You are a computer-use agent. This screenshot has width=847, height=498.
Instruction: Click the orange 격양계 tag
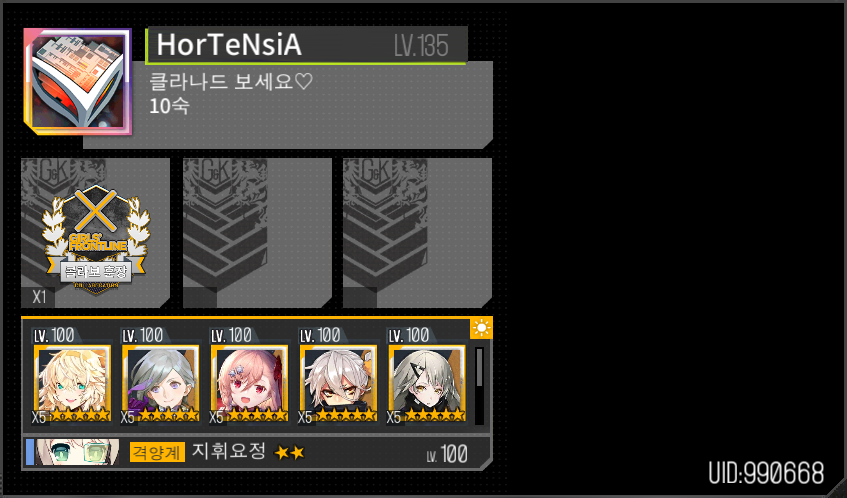pos(157,452)
